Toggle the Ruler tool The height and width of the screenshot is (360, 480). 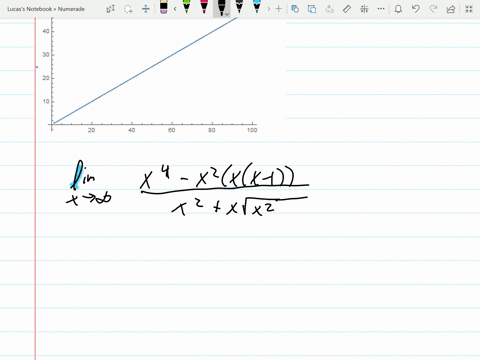click(347, 9)
